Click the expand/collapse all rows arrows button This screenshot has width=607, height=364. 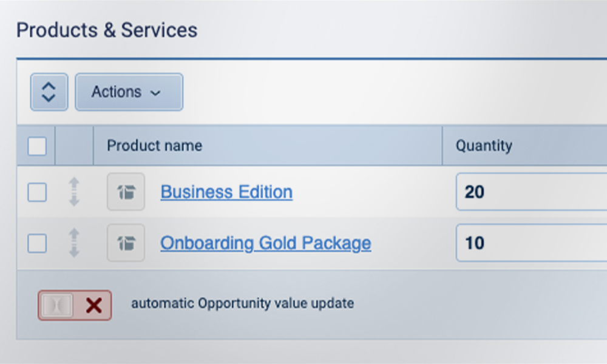tap(49, 92)
